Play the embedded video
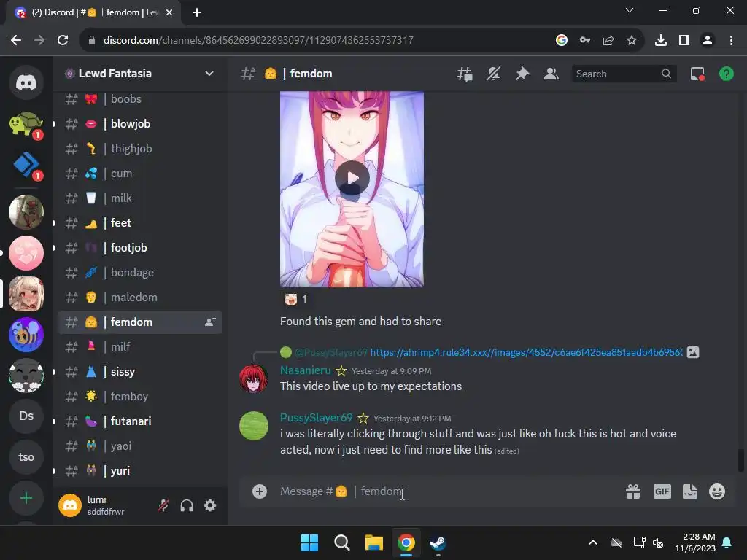Viewport: 747px width, 560px height. click(x=352, y=178)
